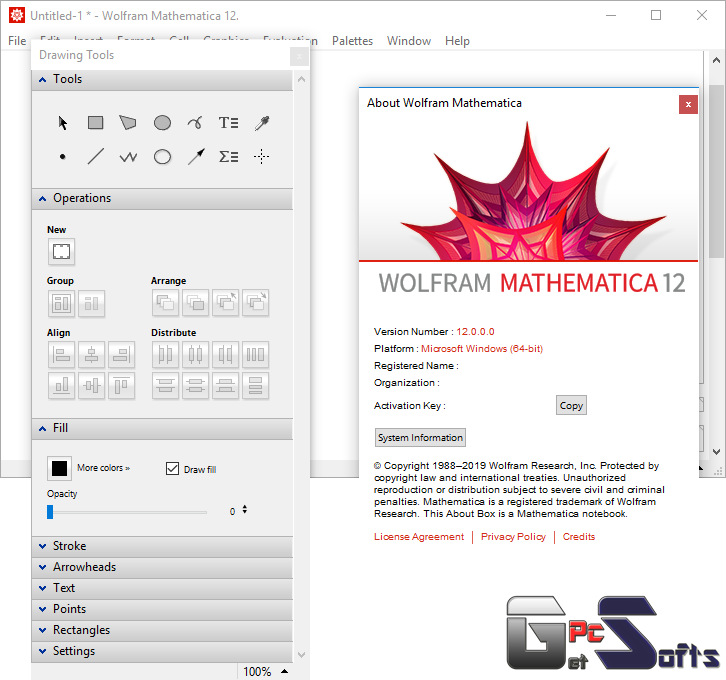The image size is (726, 680).
Task: Close the About Wolfram Mathematica dialog
Action: click(x=688, y=105)
